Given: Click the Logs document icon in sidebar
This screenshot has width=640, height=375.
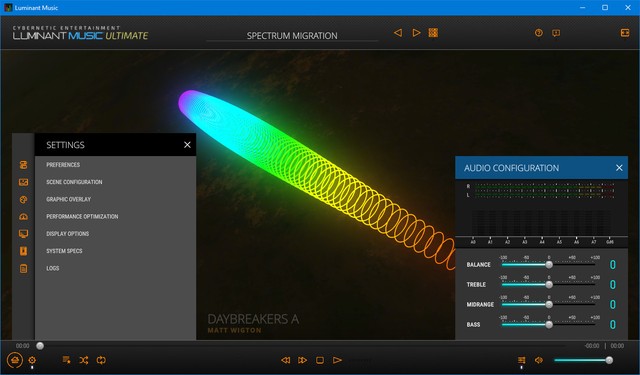Looking at the screenshot, I should 24,268.
